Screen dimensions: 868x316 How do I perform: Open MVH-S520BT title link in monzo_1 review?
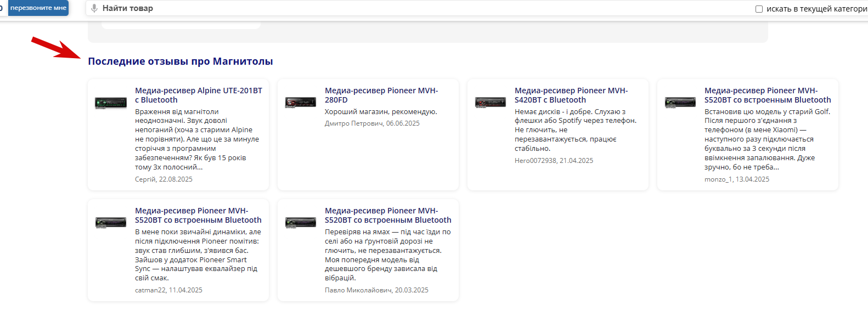(768, 95)
